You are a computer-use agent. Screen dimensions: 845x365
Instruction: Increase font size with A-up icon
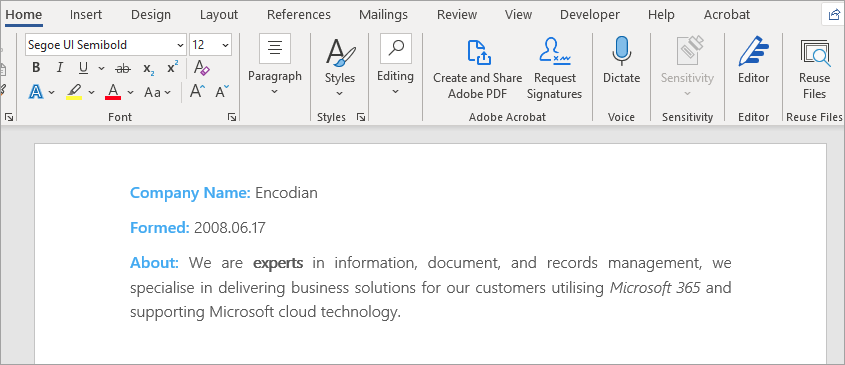(198, 92)
